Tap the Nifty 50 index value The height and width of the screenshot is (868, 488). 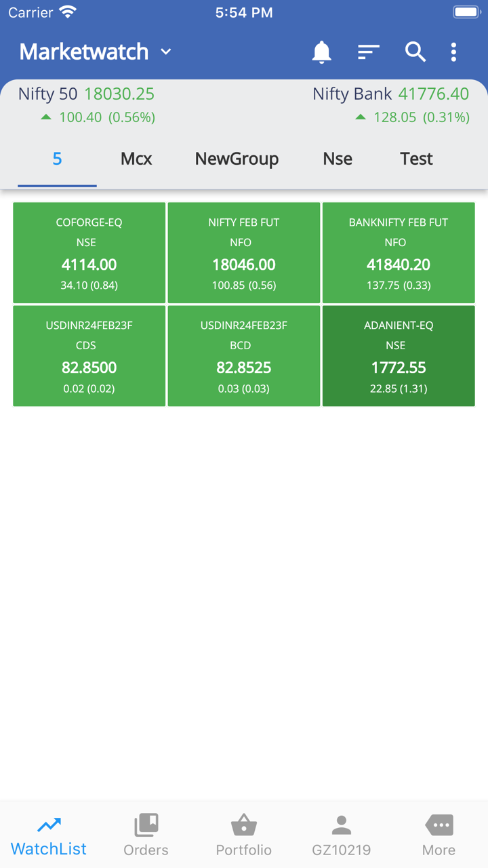tap(119, 94)
